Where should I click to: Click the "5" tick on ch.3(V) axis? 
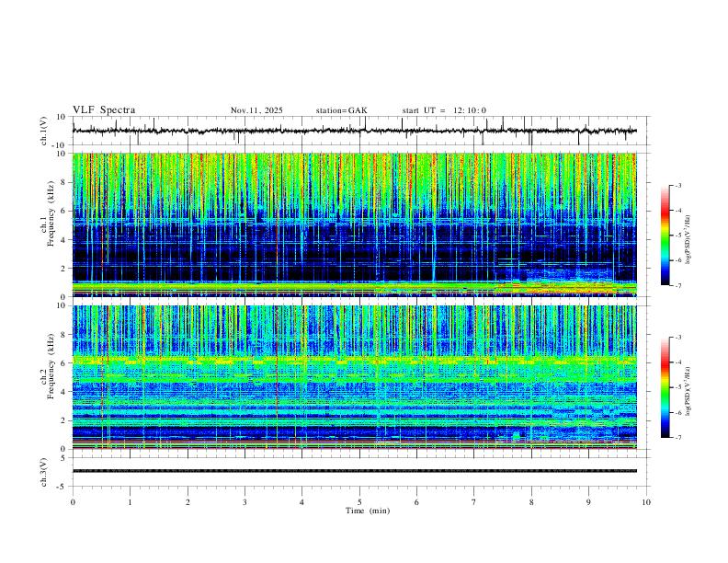pos(64,457)
